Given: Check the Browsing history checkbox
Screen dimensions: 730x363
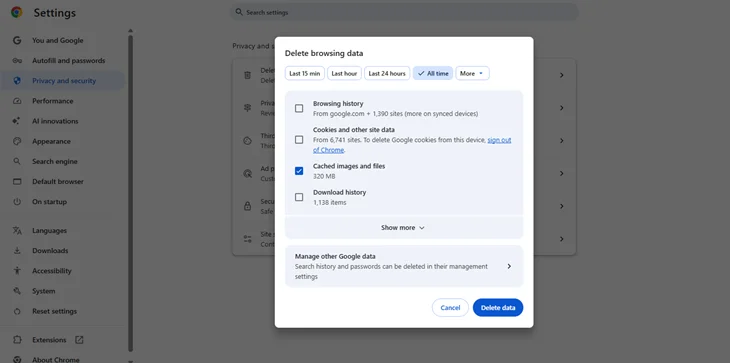Looking at the screenshot, I should [x=299, y=108].
